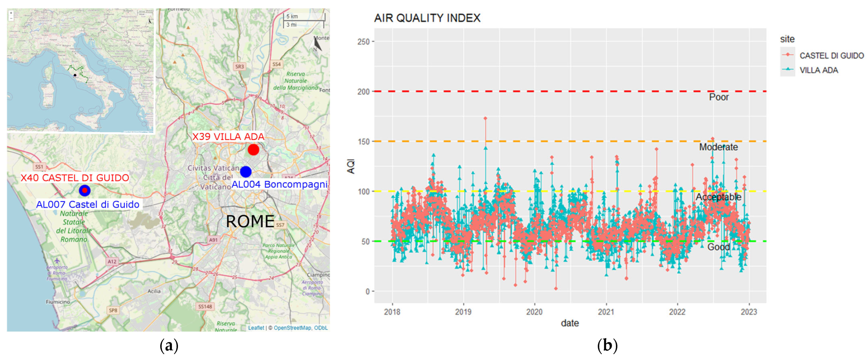Click the (b) subfigure caption
This screenshot has height=360, width=868.
coord(607,346)
